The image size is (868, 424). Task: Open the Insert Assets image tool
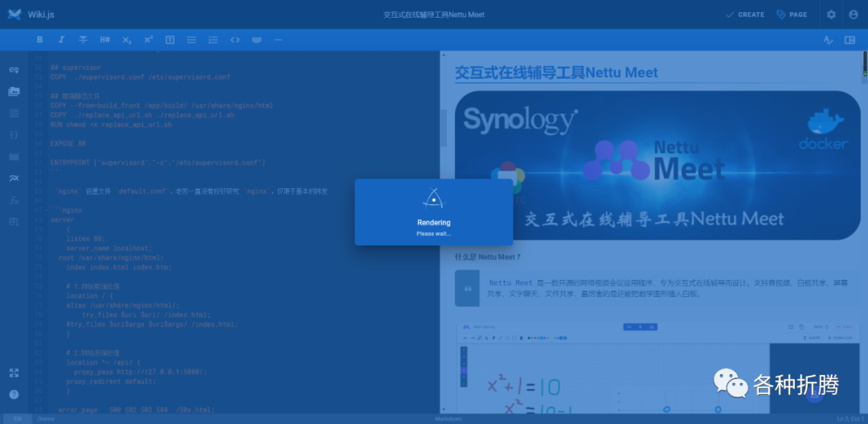pyautogui.click(x=14, y=92)
